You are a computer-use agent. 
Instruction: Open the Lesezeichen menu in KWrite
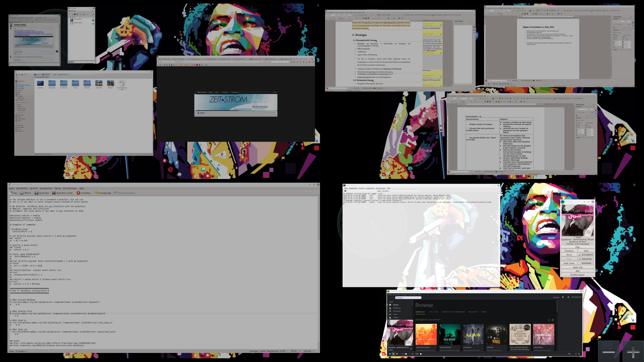tap(46, 188)
